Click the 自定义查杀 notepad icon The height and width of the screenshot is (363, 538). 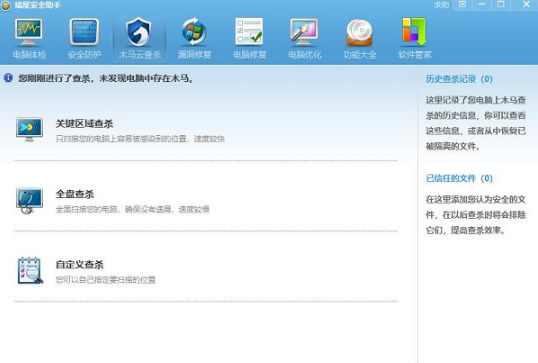coord(30,271)
